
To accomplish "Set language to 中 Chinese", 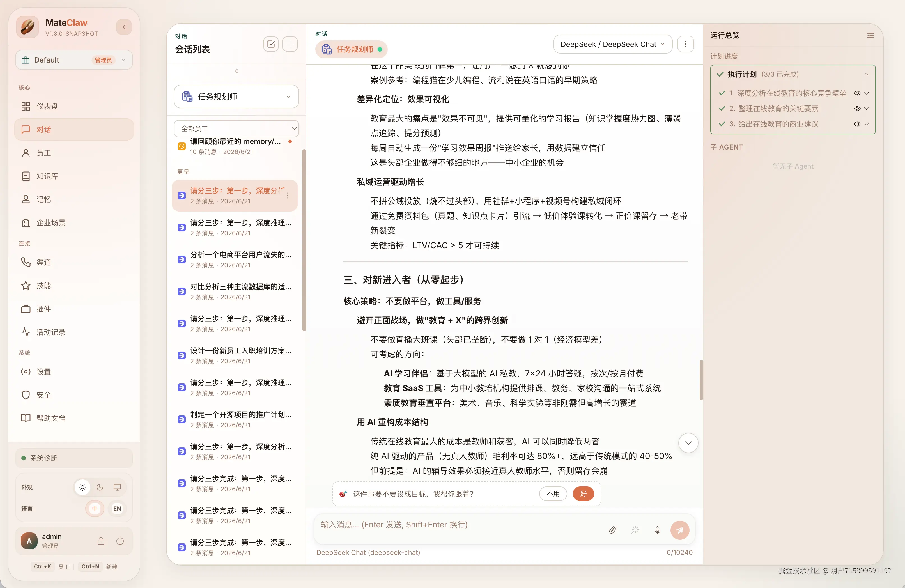I will (95, 509).
